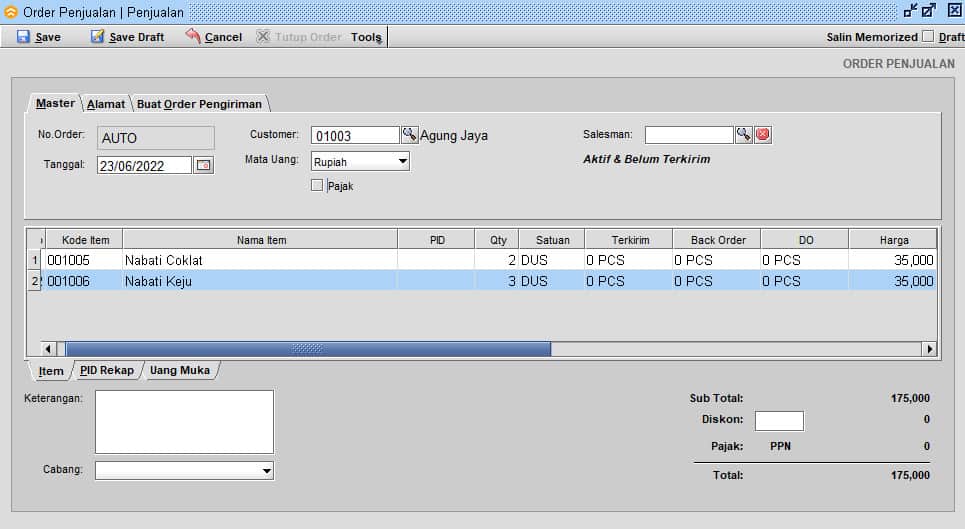Open the Tanggal calendar picker icon
Screen dimensions: 965x529
[x=203, y=165]
